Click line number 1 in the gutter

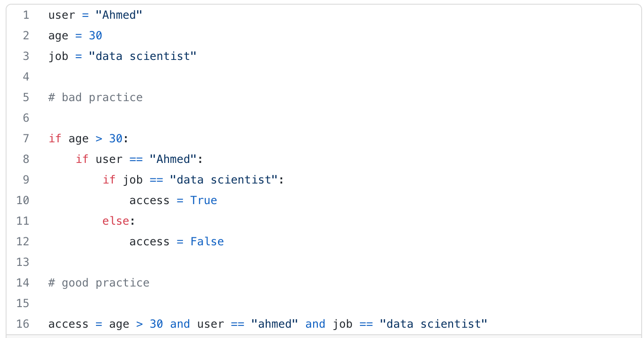tap(26, 15)
